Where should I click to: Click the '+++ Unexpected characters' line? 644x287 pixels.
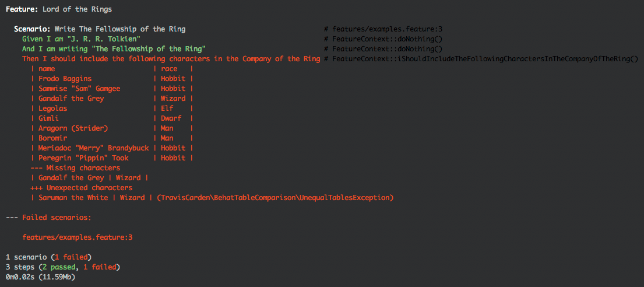tap(82, 187)
